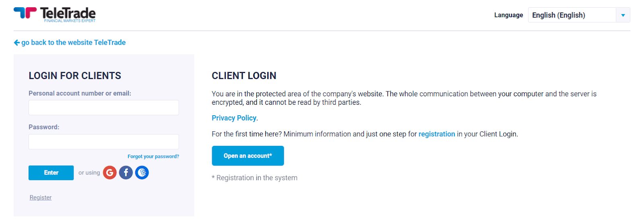Focus the personal account number or email field
Viewport: 644px width, 220px height.
[104, 108]
